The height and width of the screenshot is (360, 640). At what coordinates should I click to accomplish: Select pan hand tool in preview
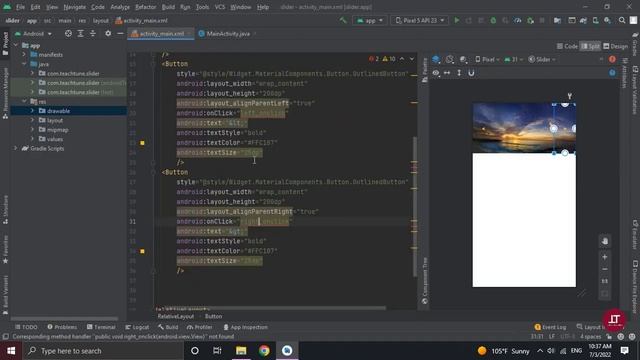604,241
